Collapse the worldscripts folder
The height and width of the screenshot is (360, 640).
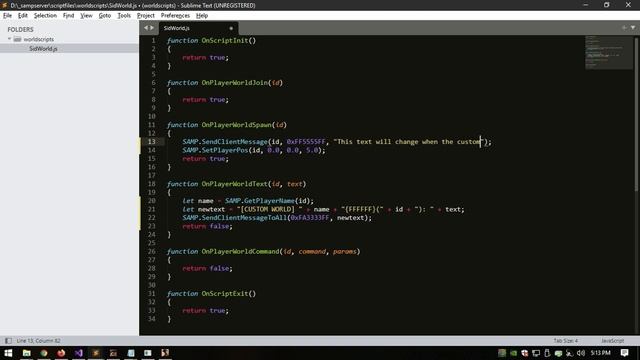click(9, 39)
